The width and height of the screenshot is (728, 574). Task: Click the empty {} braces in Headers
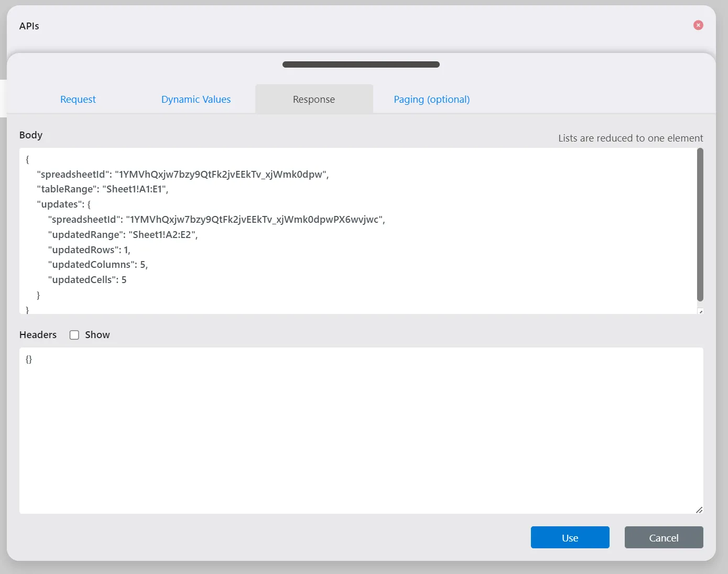pyautogui.click(x=29, y=359)
